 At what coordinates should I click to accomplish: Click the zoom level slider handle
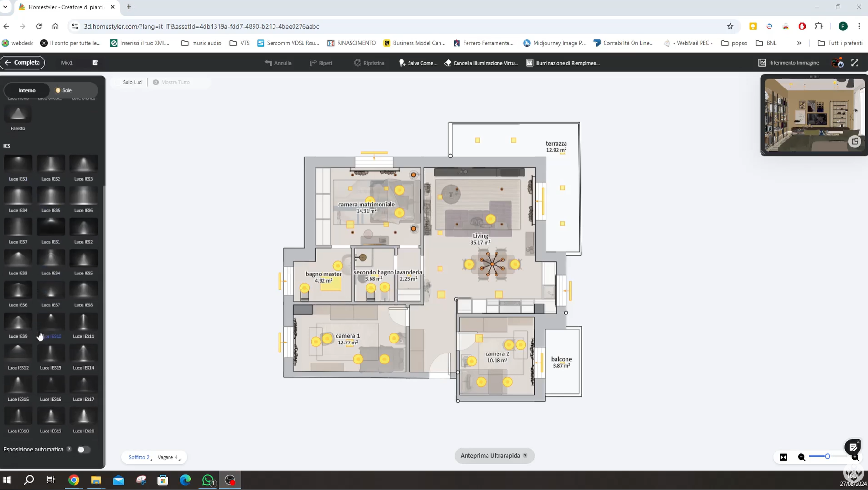coord(828,457)
